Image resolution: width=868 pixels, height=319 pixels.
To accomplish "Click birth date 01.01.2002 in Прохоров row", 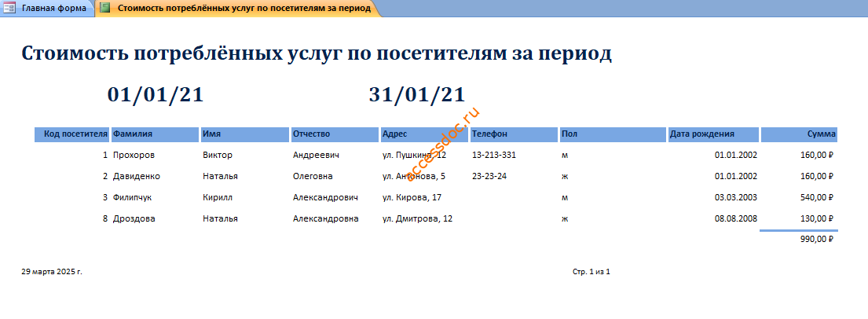I will pyautogui.click(x=736, y=155).
